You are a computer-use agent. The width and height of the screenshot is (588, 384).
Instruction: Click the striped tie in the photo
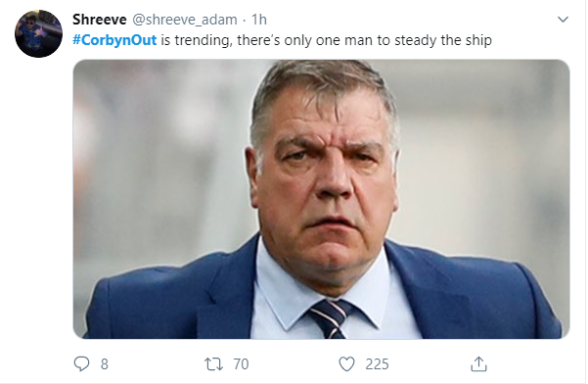(330, 319)
